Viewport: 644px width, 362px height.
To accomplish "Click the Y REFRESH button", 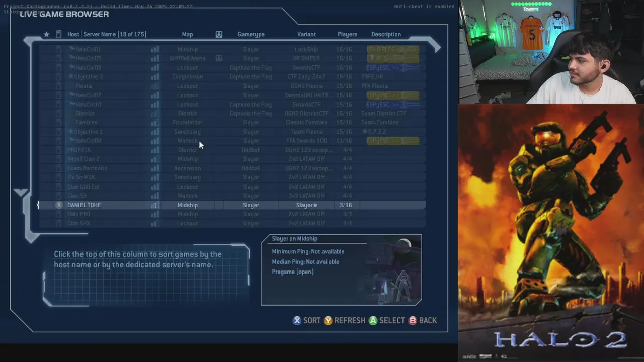I will point(344,320).
